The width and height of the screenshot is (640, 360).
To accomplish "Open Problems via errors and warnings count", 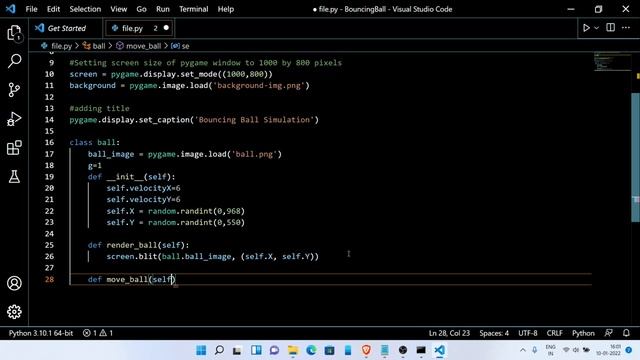I will point(98,333).
